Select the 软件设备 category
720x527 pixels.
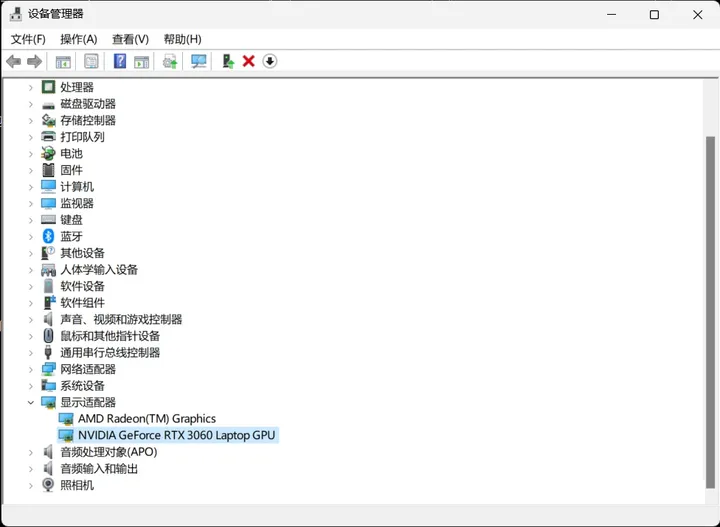82,286
